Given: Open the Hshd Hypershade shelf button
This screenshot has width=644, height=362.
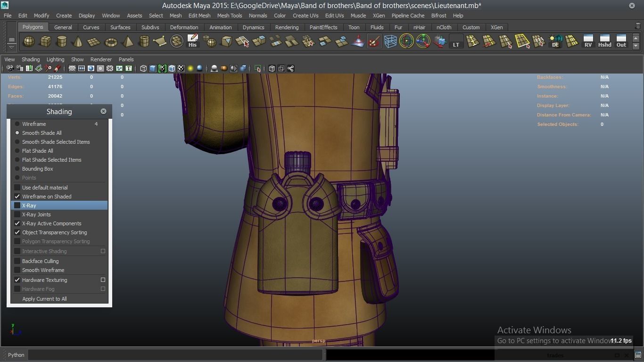Looking at the screenshot, I should 604,41.
